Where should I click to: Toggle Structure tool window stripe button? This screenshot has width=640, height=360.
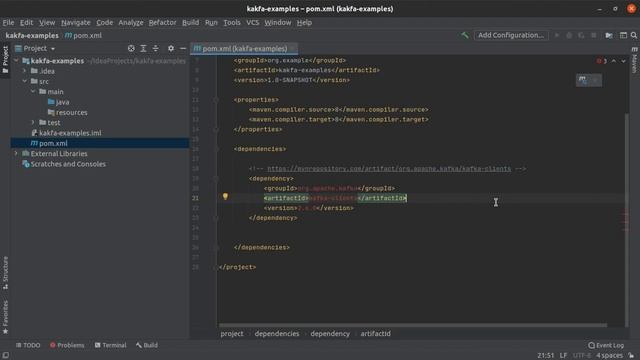5,273
